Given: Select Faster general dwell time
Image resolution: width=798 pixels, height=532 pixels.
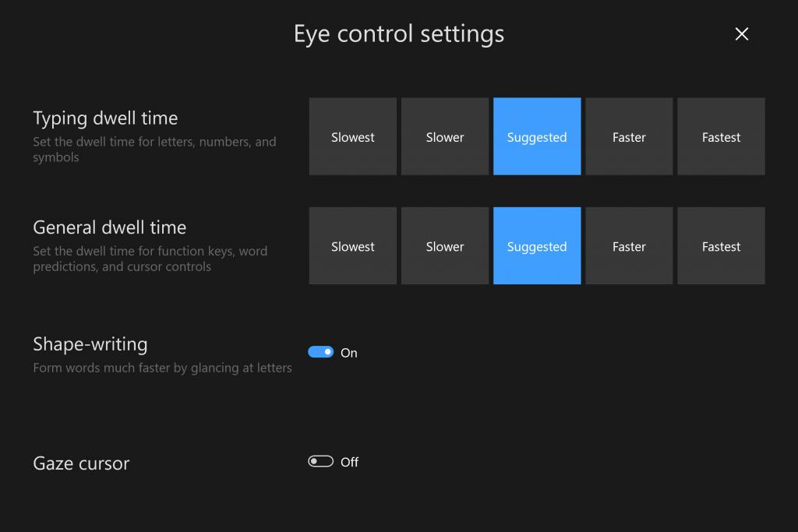Looking at the screenshot, I should pyautogui.click(x=628, y=246).
